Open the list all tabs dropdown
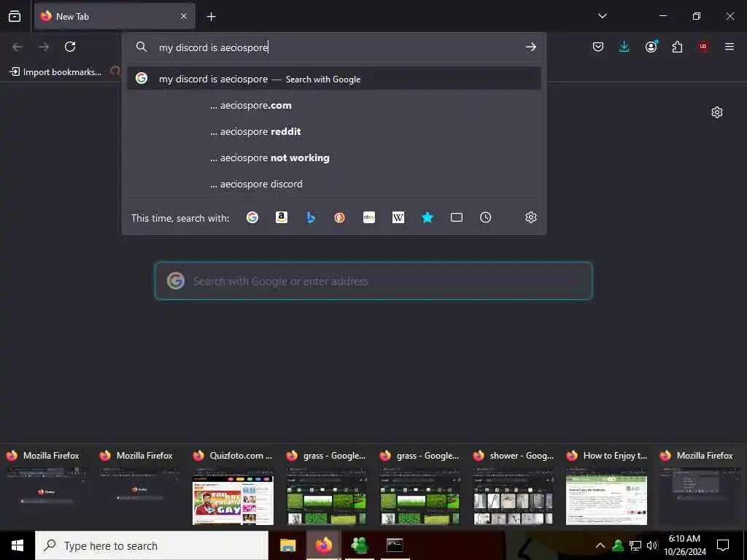 click(x=602, y=16)
